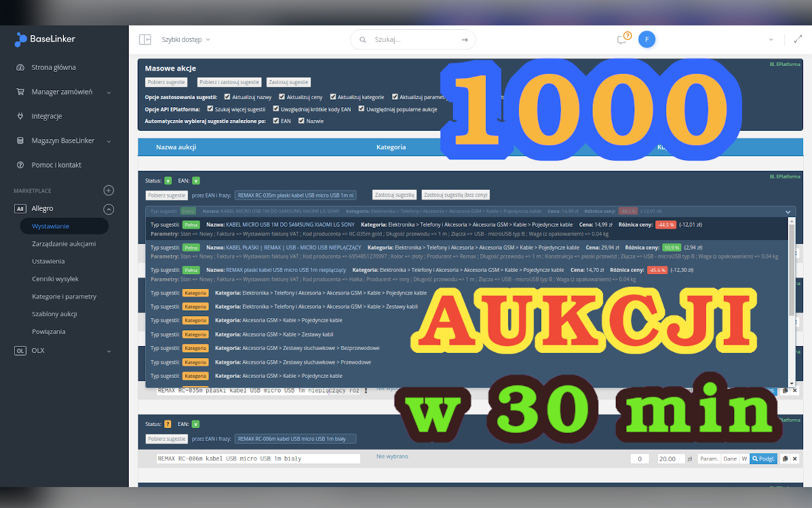Click the Magazyn BaseLinker database icon
The image size is (812, 508).
[x=20, y=140]
